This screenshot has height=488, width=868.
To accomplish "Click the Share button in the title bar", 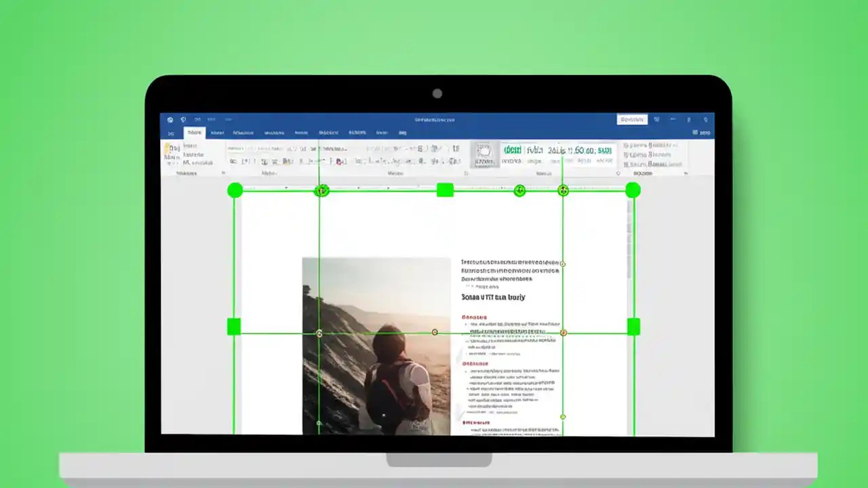I will click(x=631, y=119).
